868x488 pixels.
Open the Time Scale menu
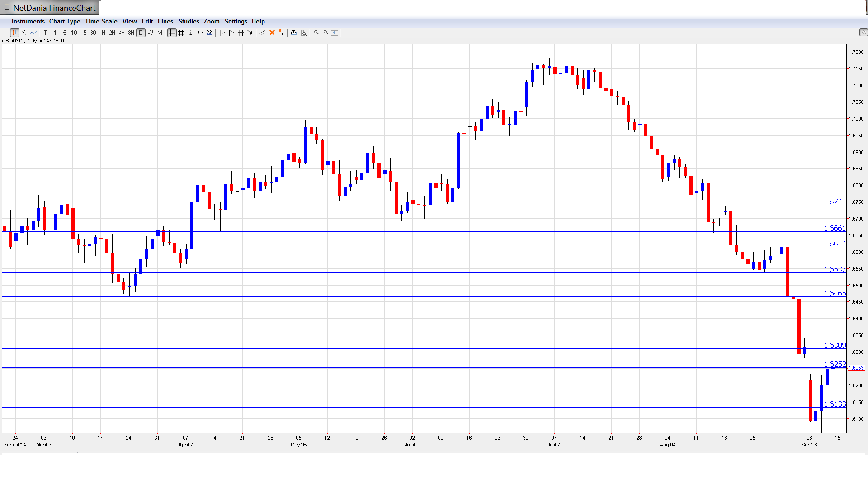pyautogui.click(x=101, y=21)
